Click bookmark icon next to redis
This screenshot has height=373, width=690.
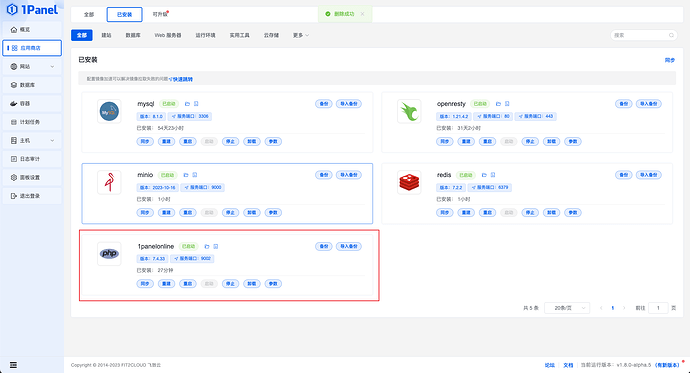(493, 175)
